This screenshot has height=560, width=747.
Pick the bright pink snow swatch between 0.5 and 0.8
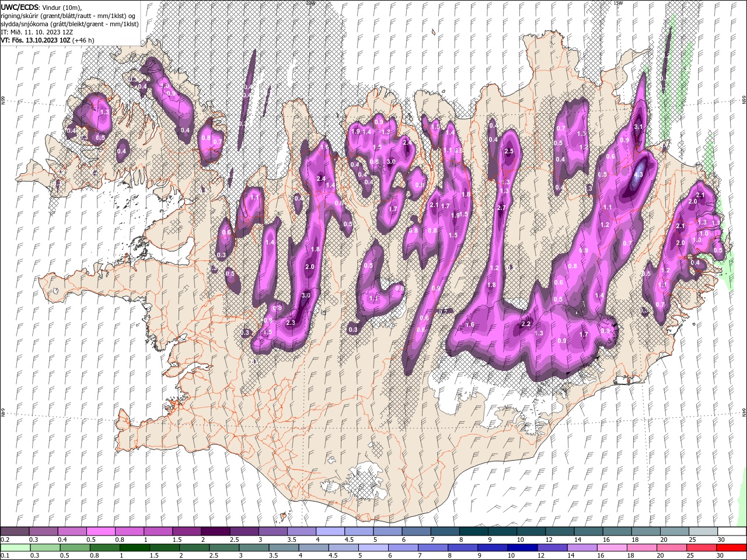click(100, 531)
